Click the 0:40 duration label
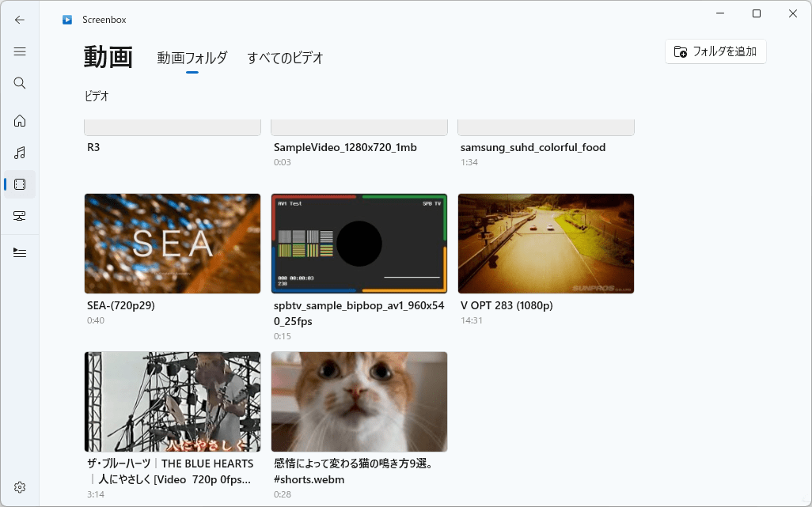 (x=96, y=321)
